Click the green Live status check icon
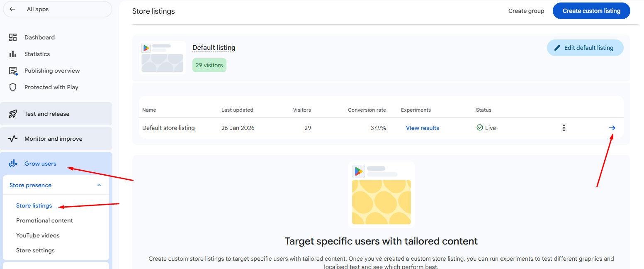 click(x=480, y=128)
